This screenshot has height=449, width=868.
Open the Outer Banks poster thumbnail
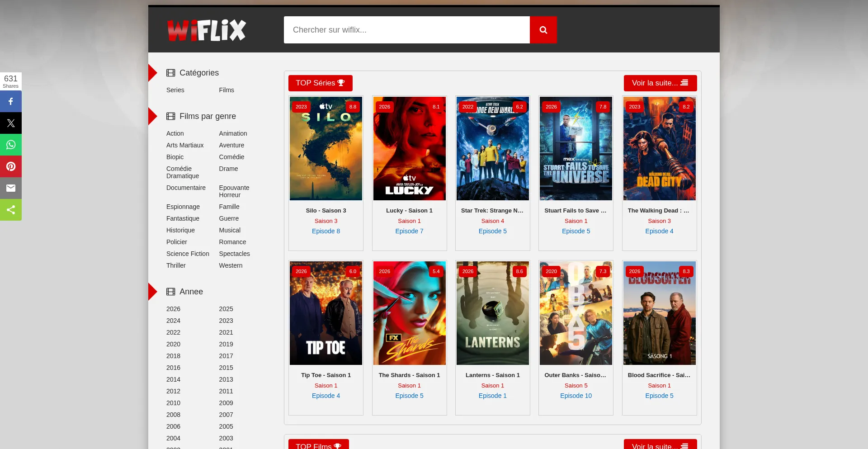click(576, 313)
